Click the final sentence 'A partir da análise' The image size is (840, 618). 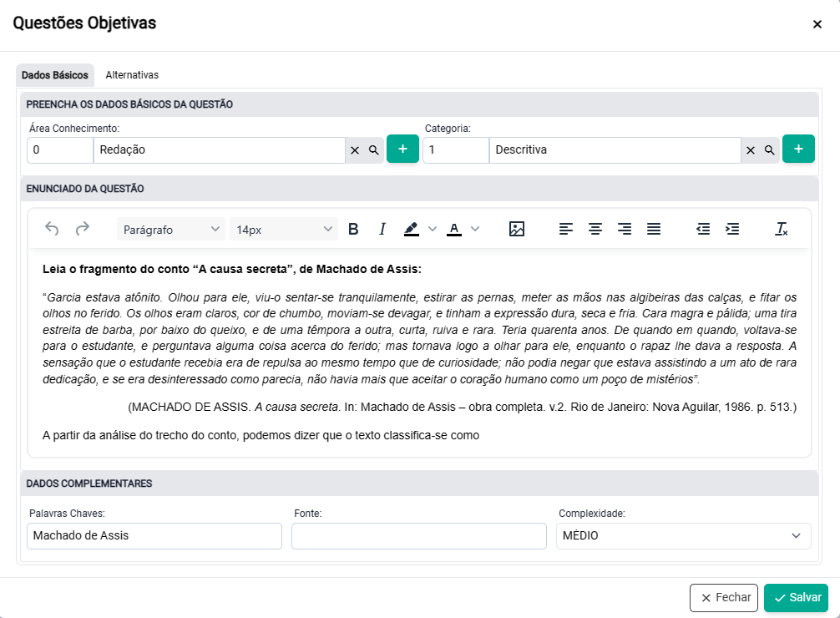[x=261, y=435]
